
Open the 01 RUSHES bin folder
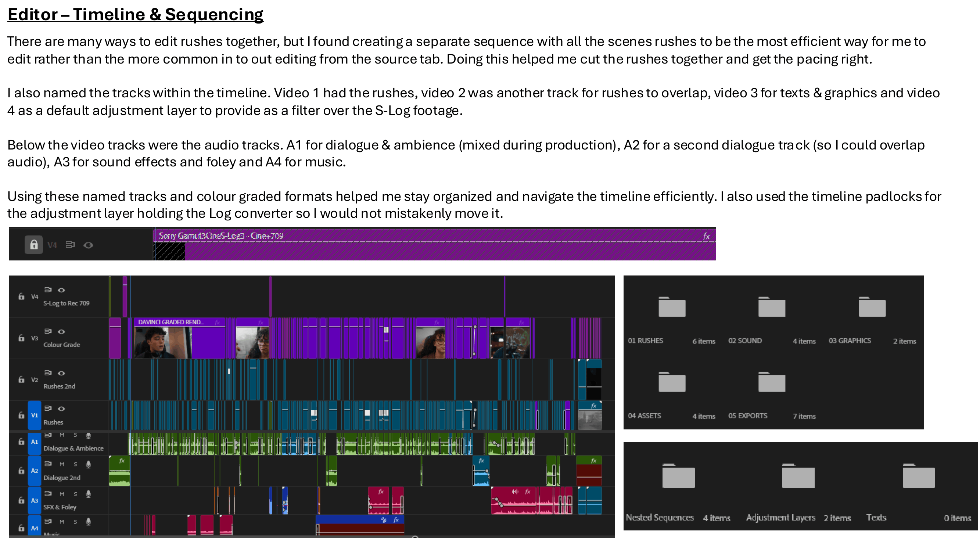pos(672,306)
